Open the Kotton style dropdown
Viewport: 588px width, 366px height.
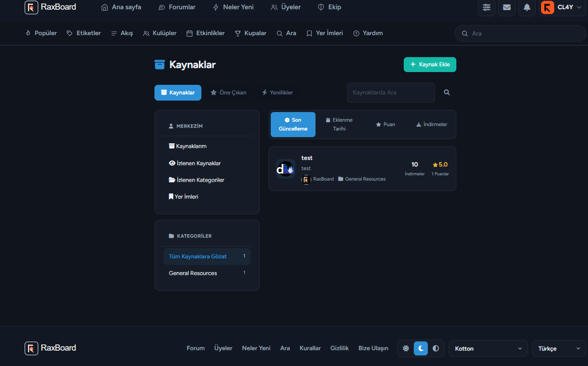[488, 348]
